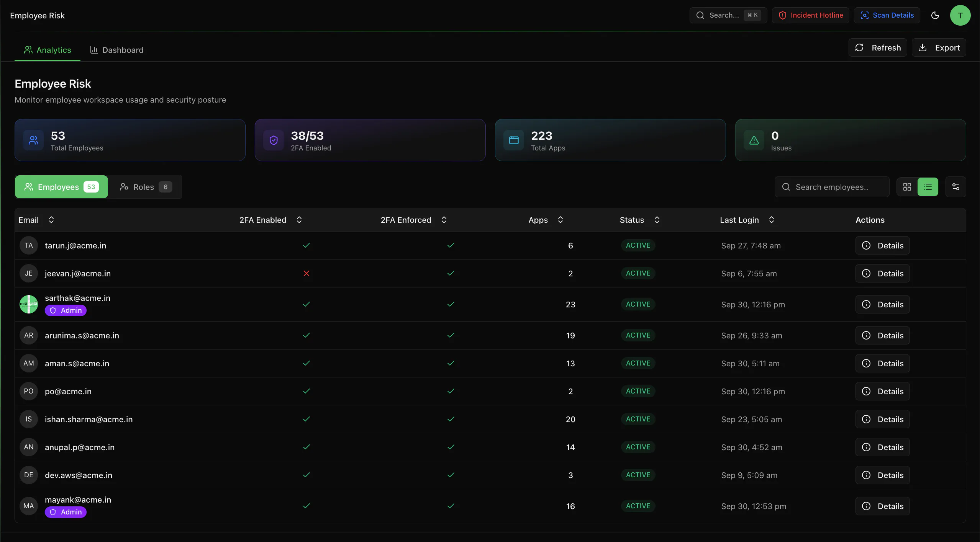Screen dimensions: 980x542
Task: Click the Refresh button
Action: coord(878,47)
